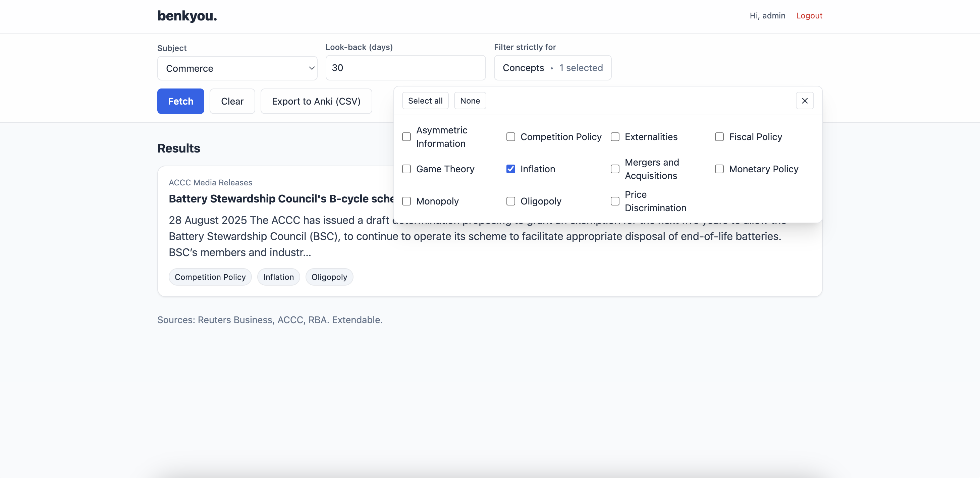Click the Logout link
The width and height of the screenshot is (980, 478).
pos(809,16)
